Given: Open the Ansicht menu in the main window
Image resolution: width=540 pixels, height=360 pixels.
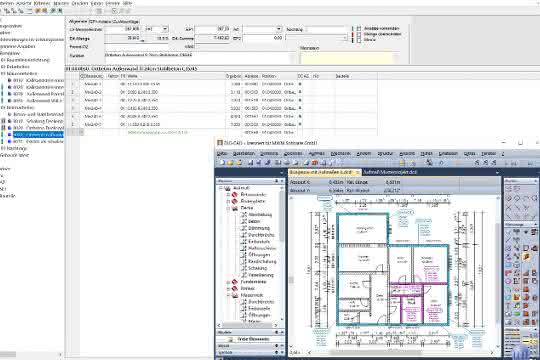Looking at the screenshot, I should (24, 3).
